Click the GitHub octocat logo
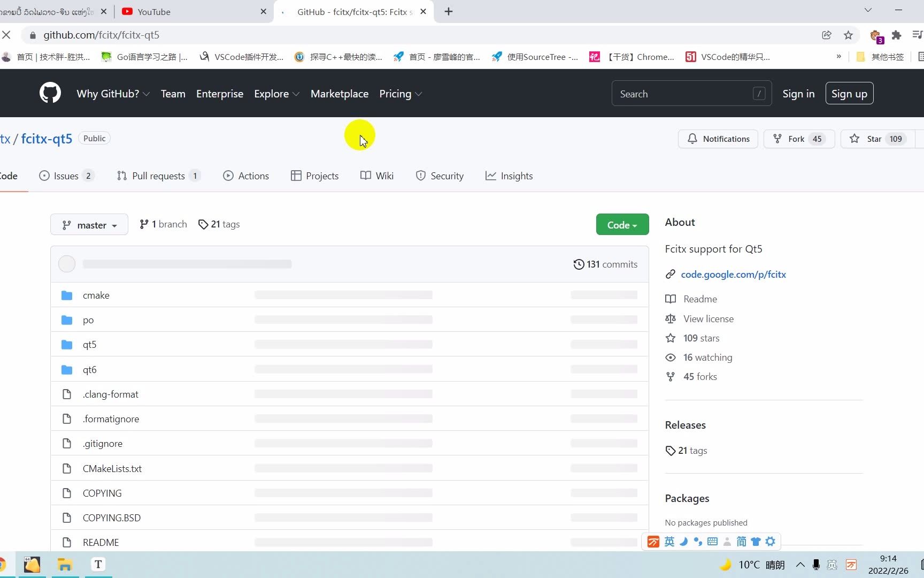The height and width of the screenshot is (578, 924). click(x=50, y=93)
